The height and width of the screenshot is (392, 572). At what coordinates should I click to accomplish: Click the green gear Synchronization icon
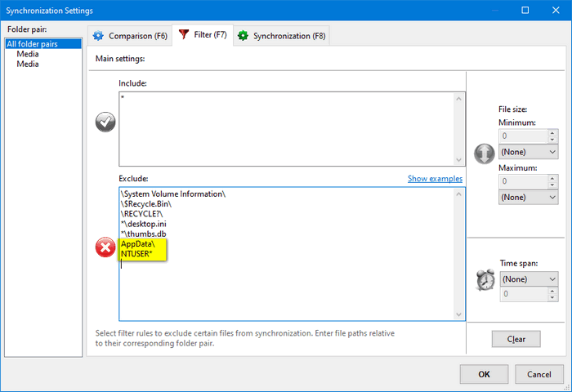tap(243, 36)
